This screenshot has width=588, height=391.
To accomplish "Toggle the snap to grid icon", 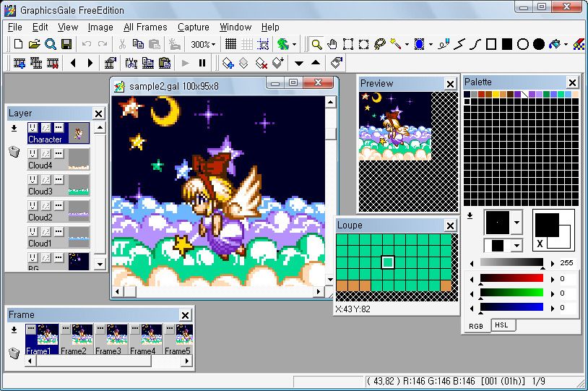I will click(x=263, y=44).
